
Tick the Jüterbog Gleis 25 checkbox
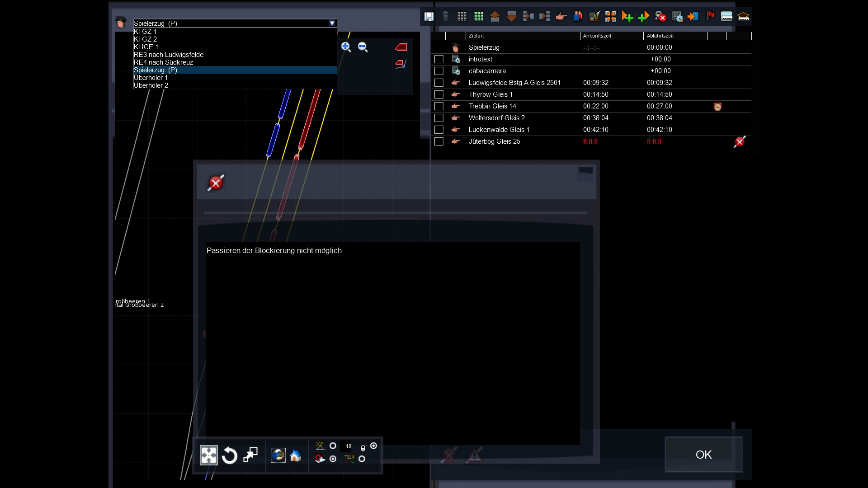(439, 141)
